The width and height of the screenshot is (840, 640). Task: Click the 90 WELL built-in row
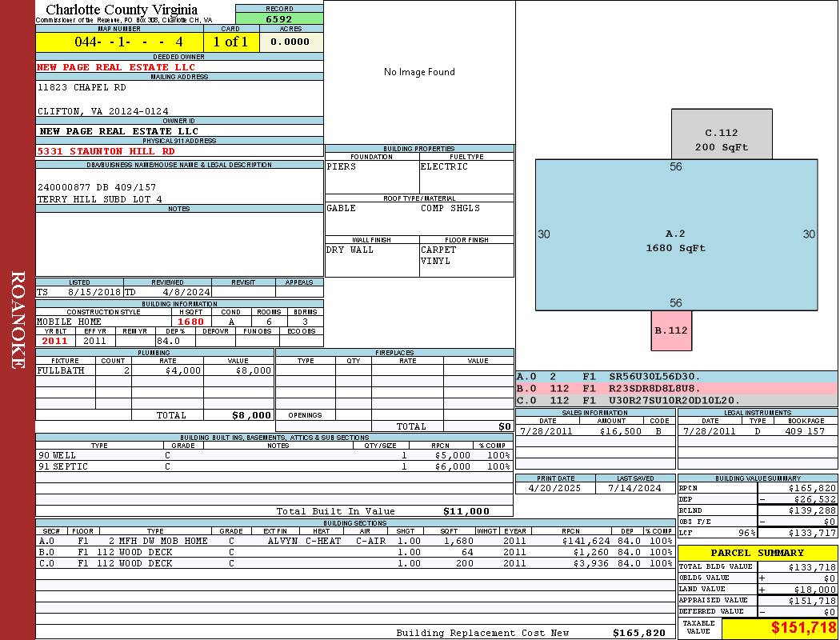point(272,454)
